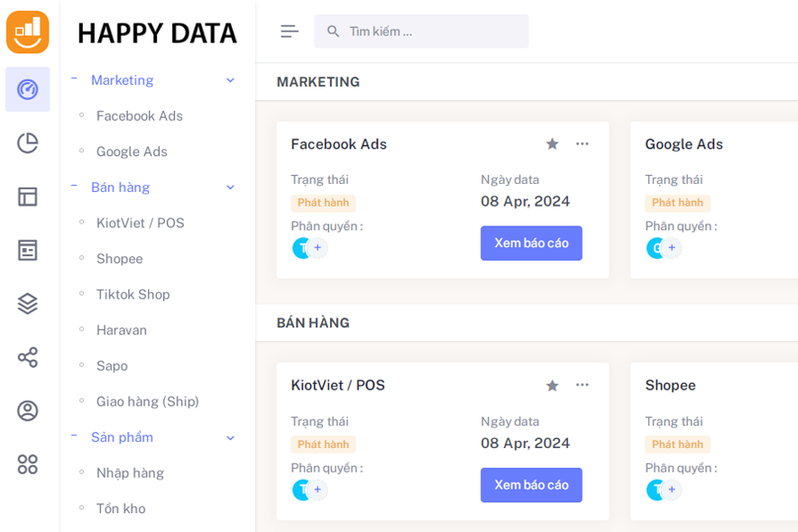The image size is (798, 532).
Task: Collapse the Marketing menu chevron
Action: (231, 80)
